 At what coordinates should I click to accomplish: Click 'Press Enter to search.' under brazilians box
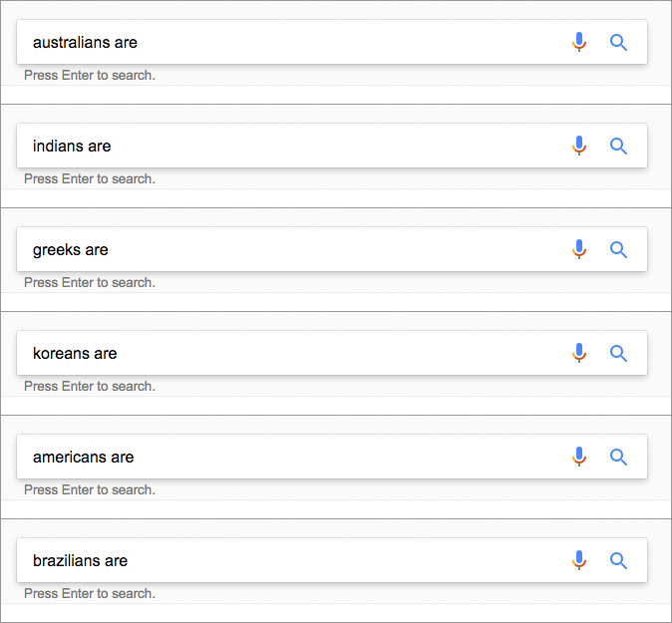pyautogui.click(x=90, y=593)
